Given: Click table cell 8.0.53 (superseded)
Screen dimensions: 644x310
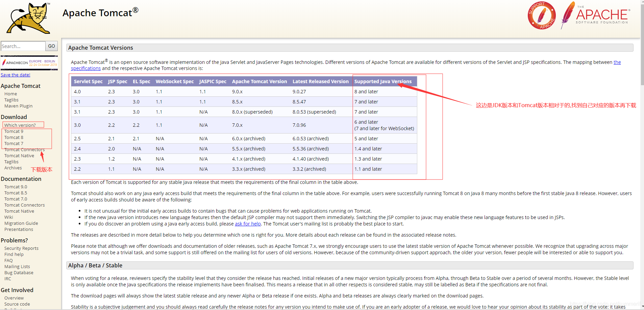Looking at the screenshot, I should (x=314, y=112).
